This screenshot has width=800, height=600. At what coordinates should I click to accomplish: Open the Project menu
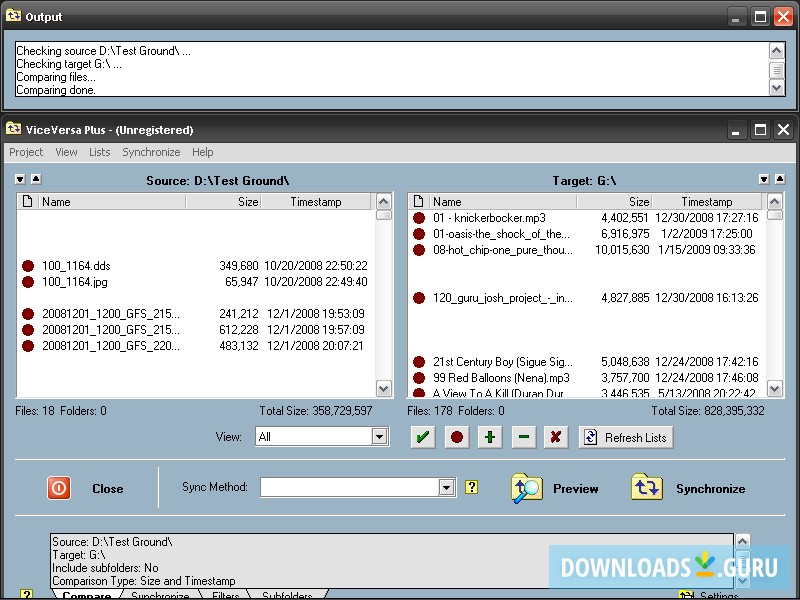point(26,152)
